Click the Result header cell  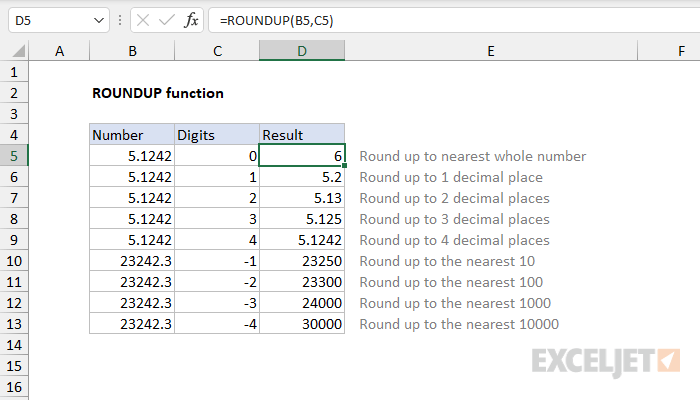coord(301,135)
